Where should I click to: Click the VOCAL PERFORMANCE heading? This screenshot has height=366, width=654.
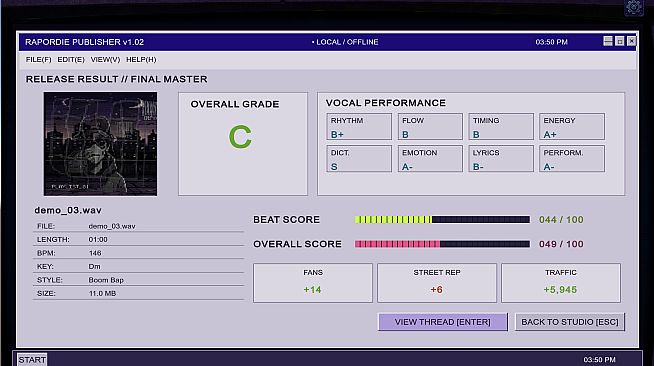(386, 103)
